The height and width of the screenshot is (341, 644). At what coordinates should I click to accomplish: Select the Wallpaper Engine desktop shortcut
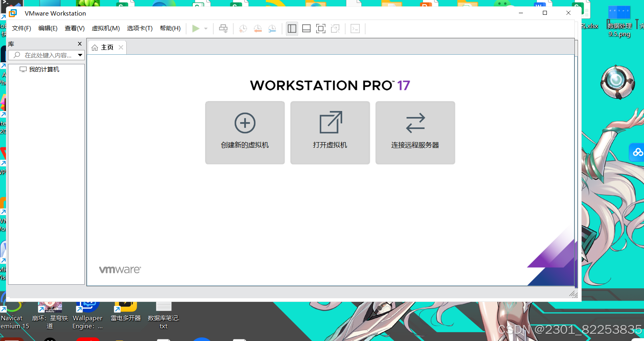(88, 315)
